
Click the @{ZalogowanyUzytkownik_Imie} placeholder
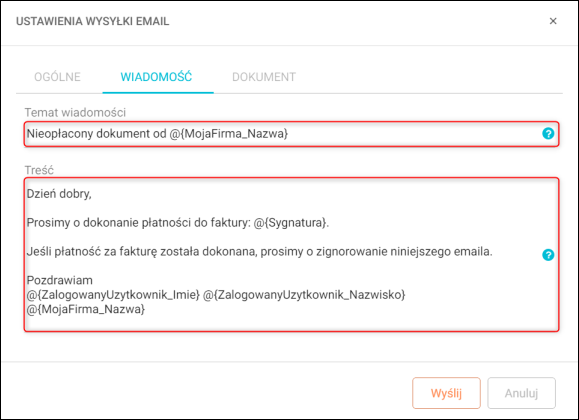[113, 295]
